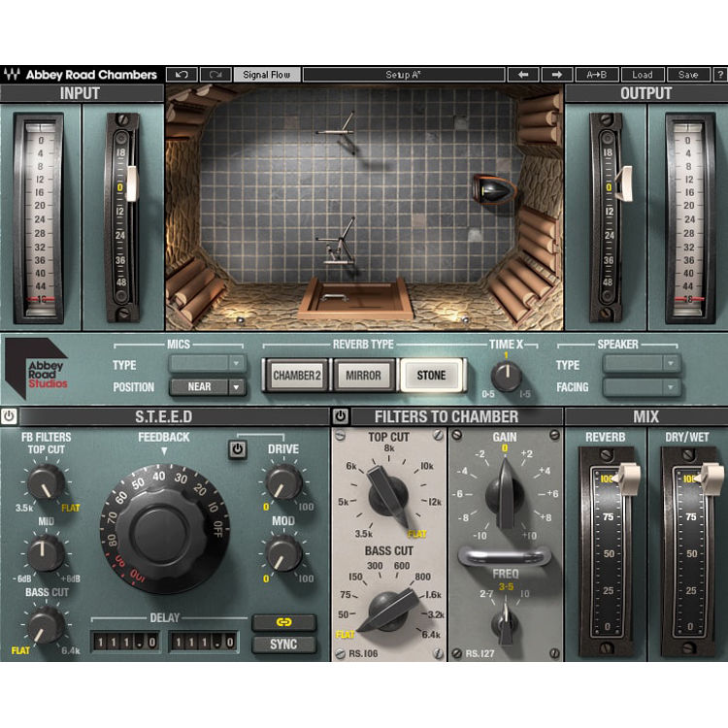
Task: Toggle the S.T.E.E.D section power button
Action: coord(10,416)
